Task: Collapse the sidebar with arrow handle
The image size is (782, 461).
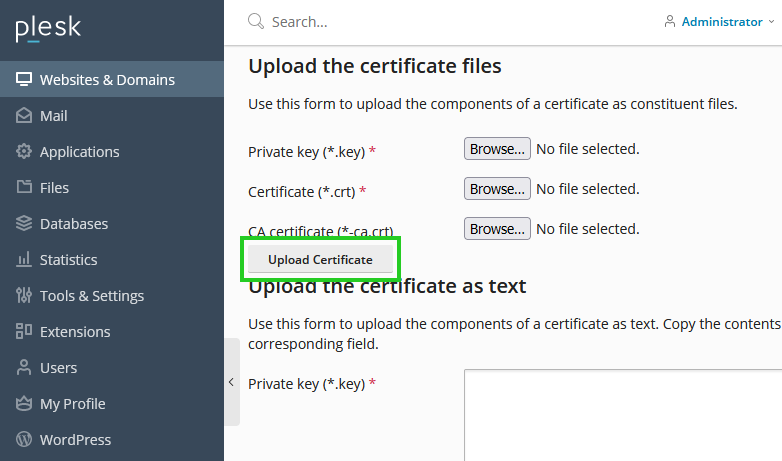Action: (231, 382)
